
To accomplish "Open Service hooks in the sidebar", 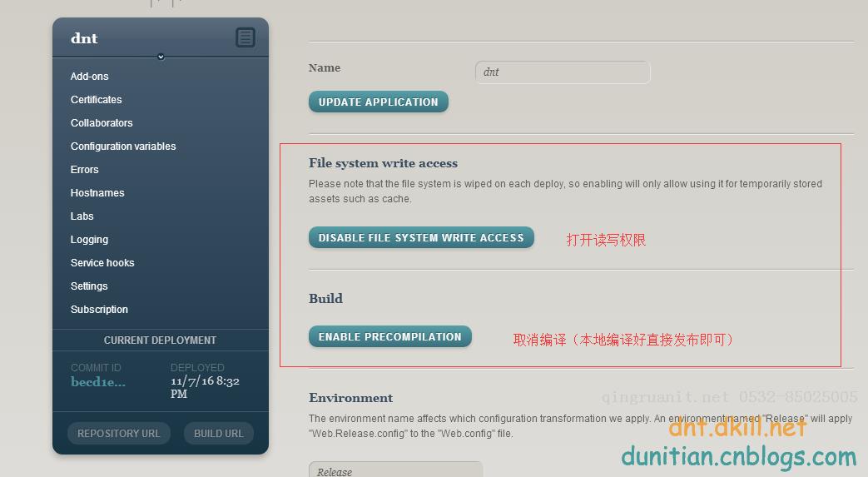I will point(102,263).
